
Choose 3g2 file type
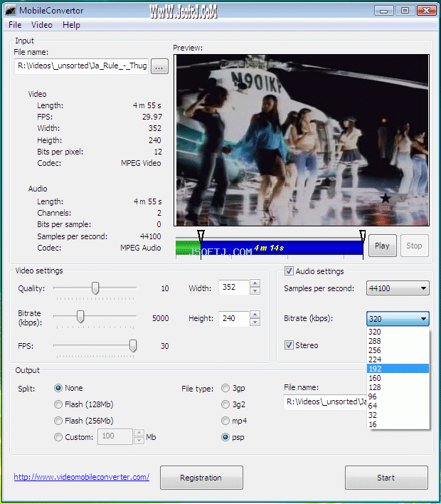coord(225,404)
